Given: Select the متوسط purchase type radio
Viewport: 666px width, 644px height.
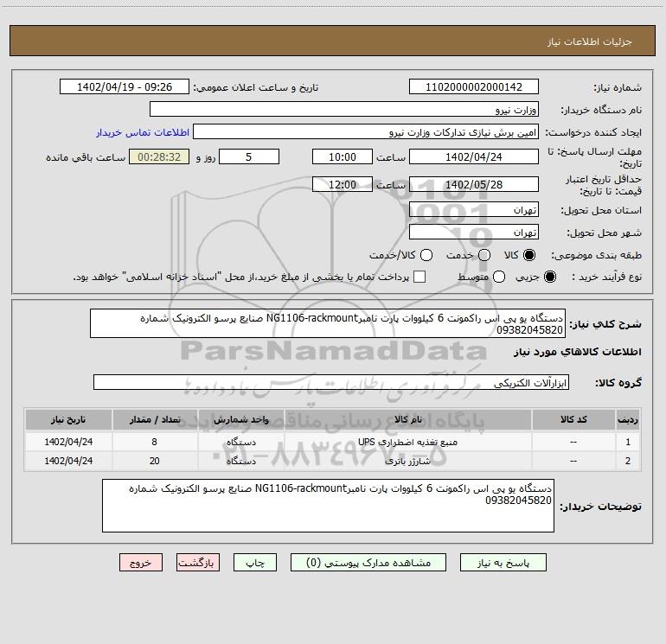Looking at the screenshot, I should click(x=499, y=277).
